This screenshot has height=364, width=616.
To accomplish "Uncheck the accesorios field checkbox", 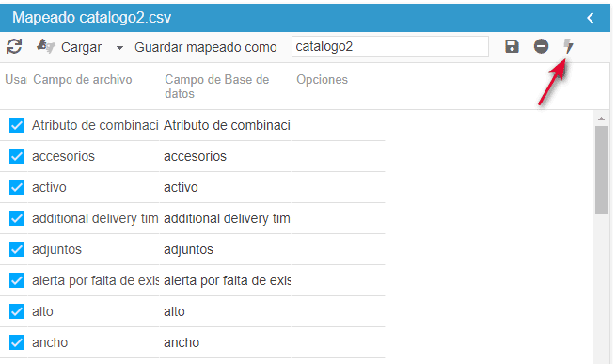I will (x=17, y=156).
